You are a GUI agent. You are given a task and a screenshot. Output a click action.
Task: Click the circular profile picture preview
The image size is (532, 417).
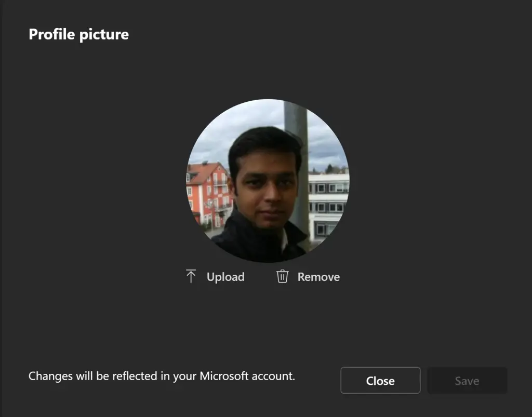(268, 181)
